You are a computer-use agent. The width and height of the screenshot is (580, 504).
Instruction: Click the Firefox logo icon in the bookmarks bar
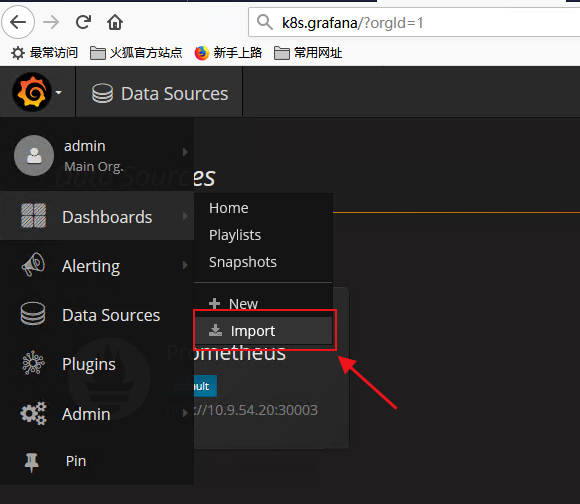point(202,53)
